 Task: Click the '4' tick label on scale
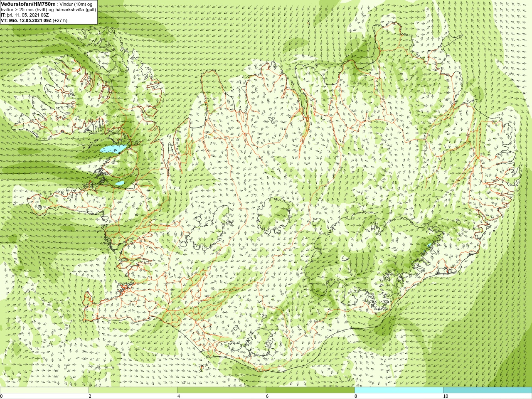[178, 396]
